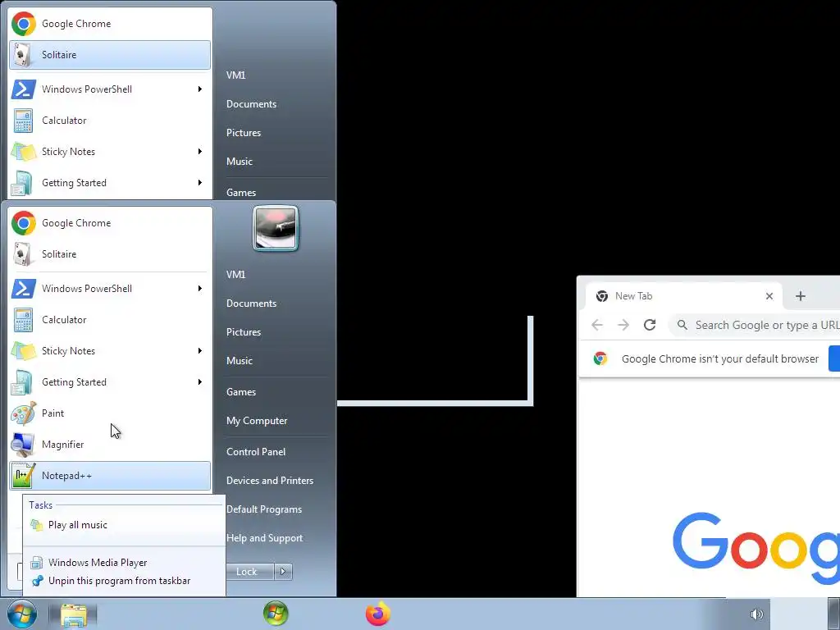Open Pictures in the lower Start menu copy
The image size is (840, 630).
[243, 332]
